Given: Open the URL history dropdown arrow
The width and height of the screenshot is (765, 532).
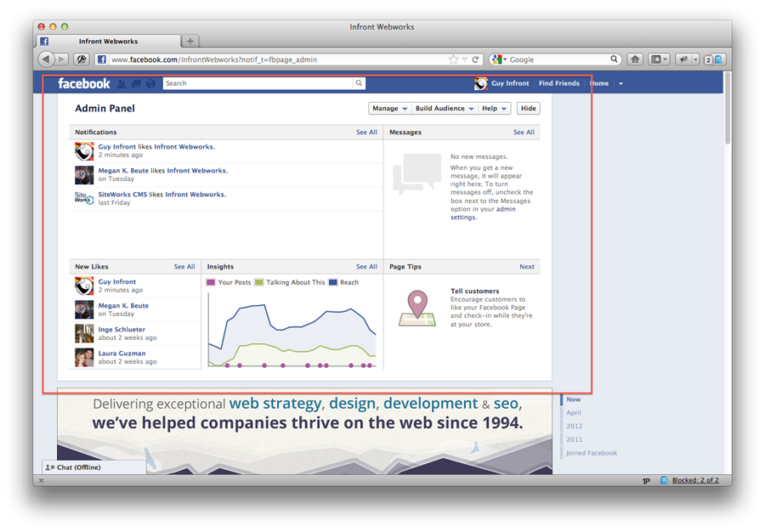Looking at the screenshot, I should pyautogui.click(x=464, y=59).
